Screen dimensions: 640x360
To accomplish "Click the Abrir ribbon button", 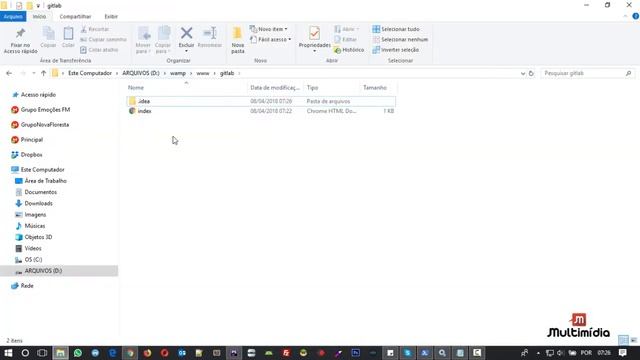I will click(346, 29).
